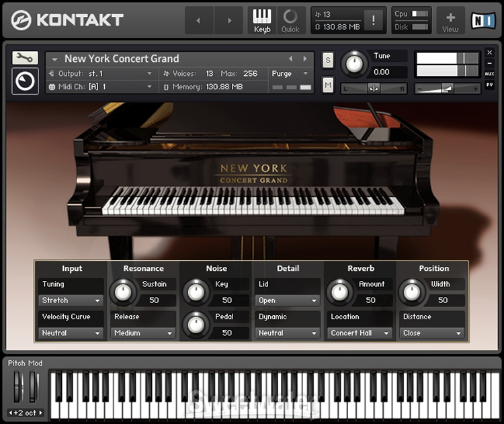Open the Purge menu
This screenshot has width=504, height=424.
(x=290, y=74)
